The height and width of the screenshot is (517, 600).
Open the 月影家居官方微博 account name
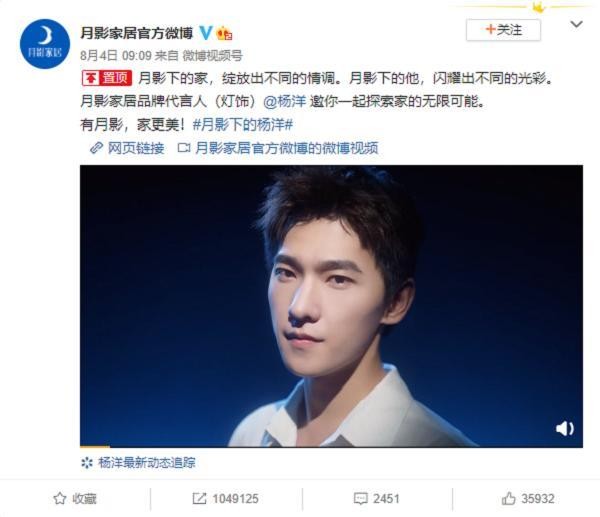(x=137, y=33)
